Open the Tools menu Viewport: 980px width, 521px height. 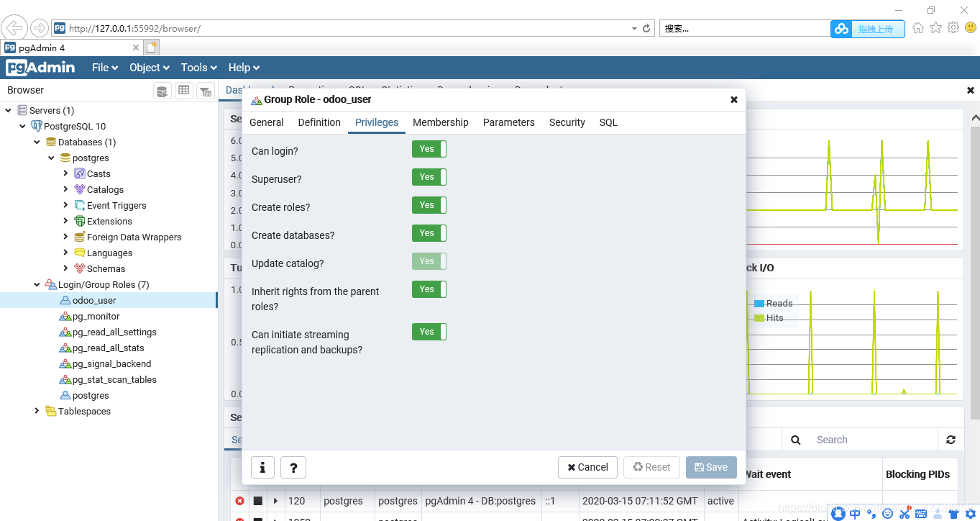pyautogui.click(x=199, y=68)
